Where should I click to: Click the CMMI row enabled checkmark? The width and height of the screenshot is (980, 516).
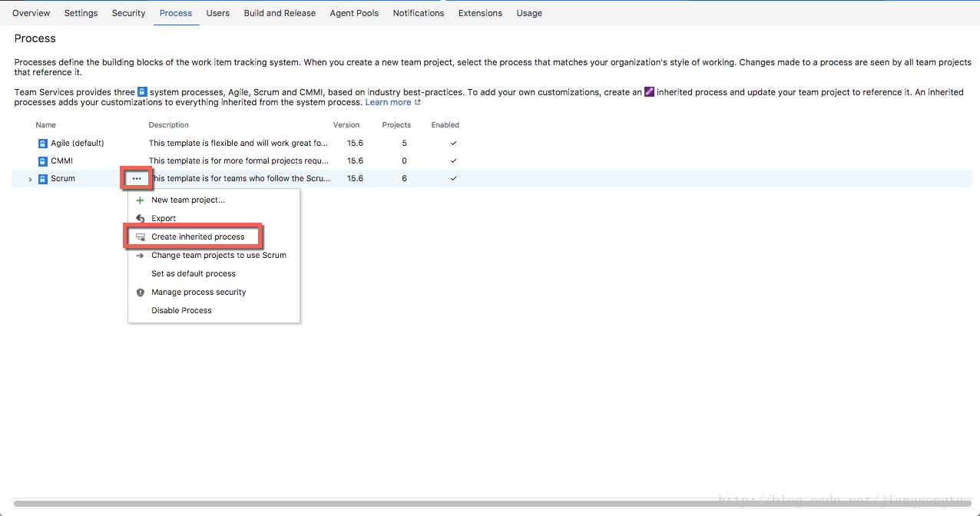click(x=453, y=160)
